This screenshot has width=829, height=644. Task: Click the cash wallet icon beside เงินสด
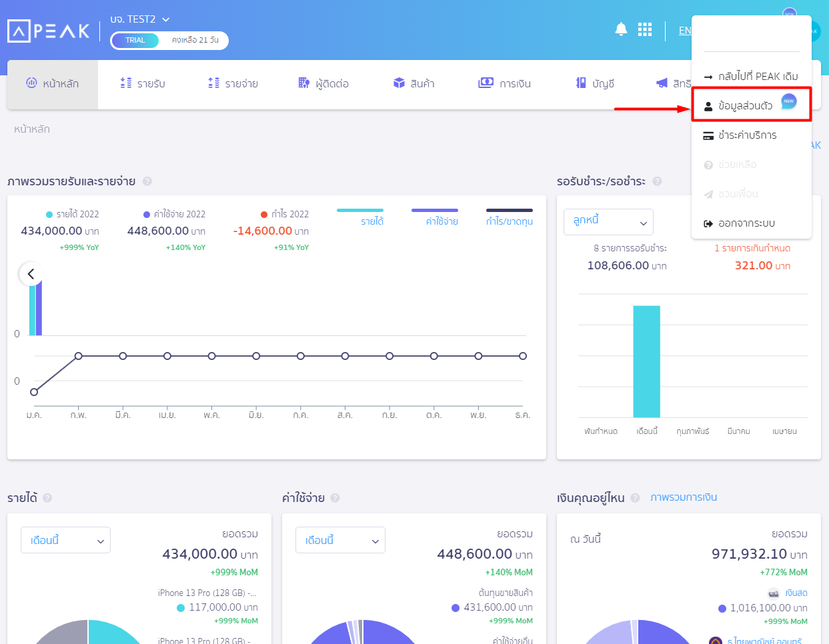click(774, 593)
